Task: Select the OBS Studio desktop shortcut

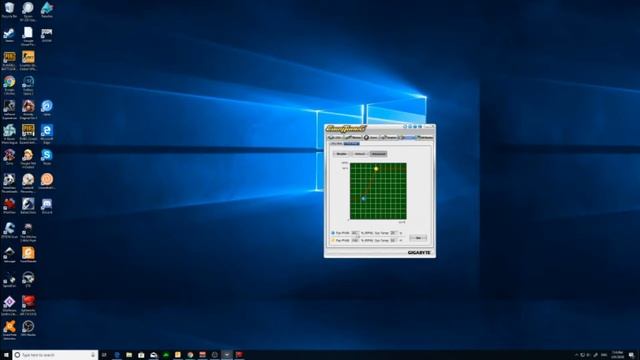Action: click(x=28, y=329)
